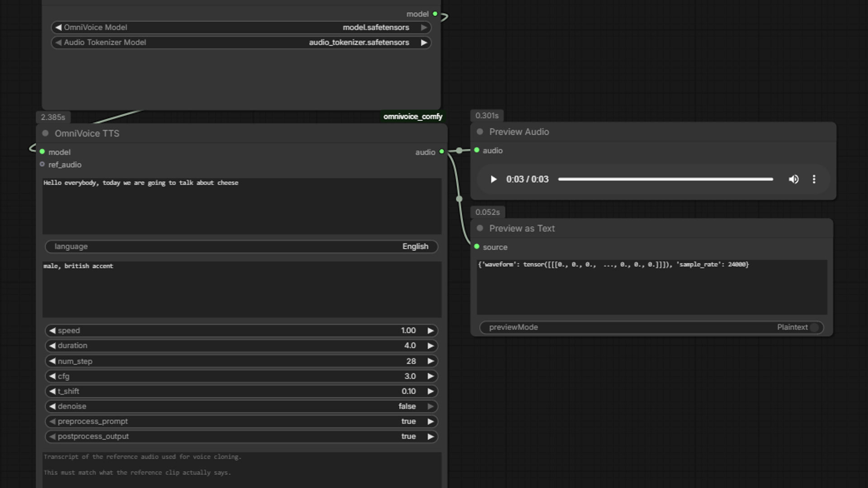868x488 pixels.
Task: Click the ref_audio input socket
Action: pyautogui.click(x=42, y=164)
